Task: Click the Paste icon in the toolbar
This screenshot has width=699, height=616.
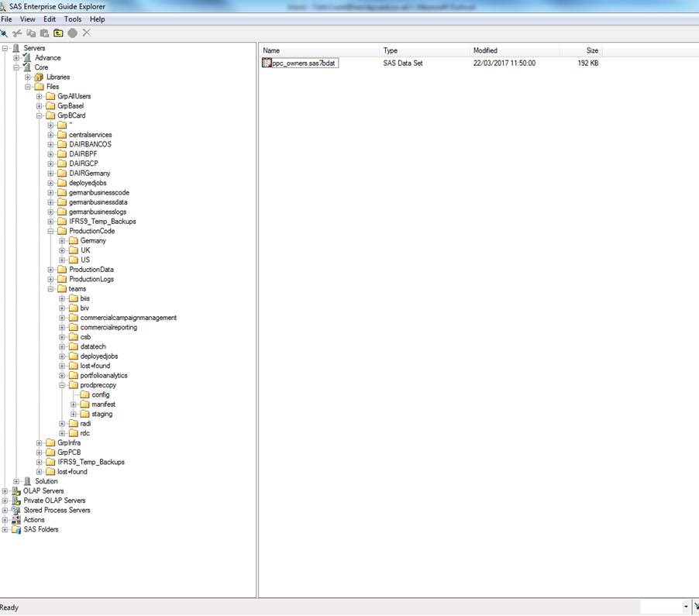Action: pos(44,33)
